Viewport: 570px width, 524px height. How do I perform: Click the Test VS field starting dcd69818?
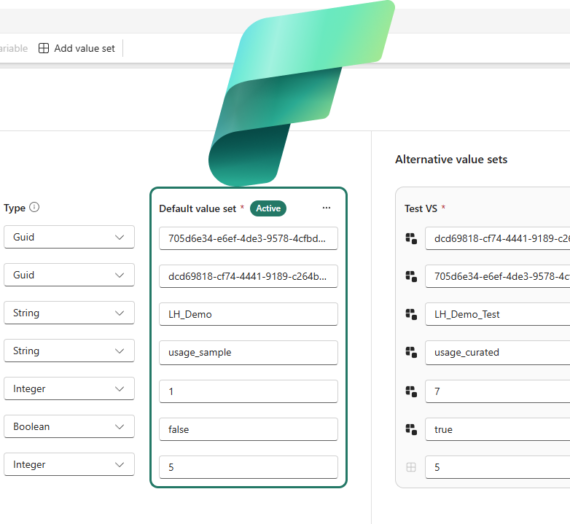[x=498, y=239]
